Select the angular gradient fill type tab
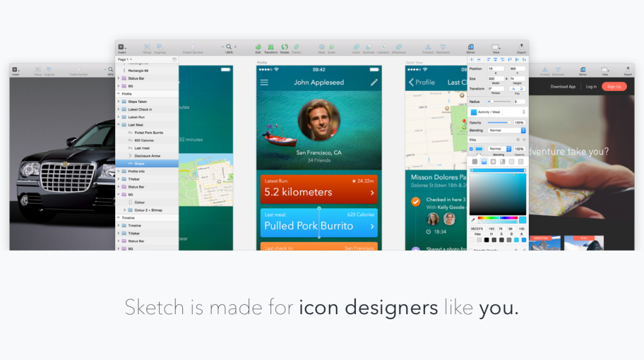The height and width of the screenshot is (360, 644). click(x=502, y=161)
